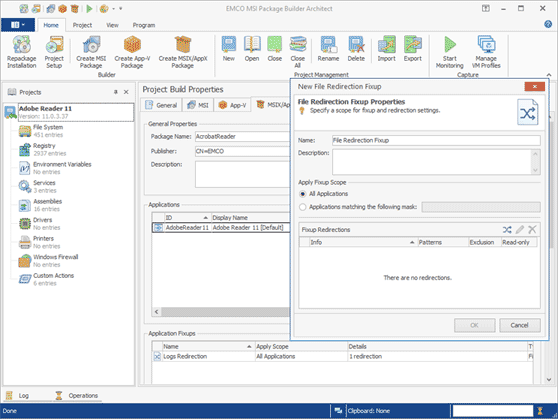Switch to Program ribbon tab
The height and width of the screenshot is (419, 558).
(x=144, y=25)
